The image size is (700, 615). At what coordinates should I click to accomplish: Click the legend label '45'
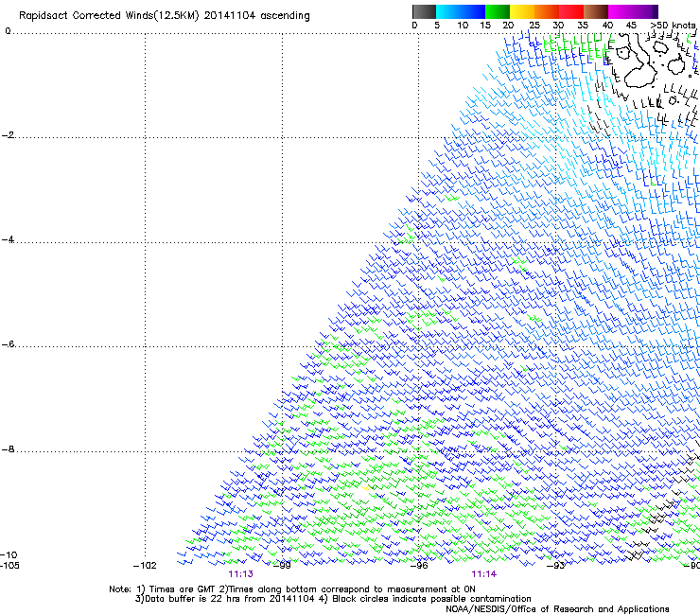(x=631, y=26)
